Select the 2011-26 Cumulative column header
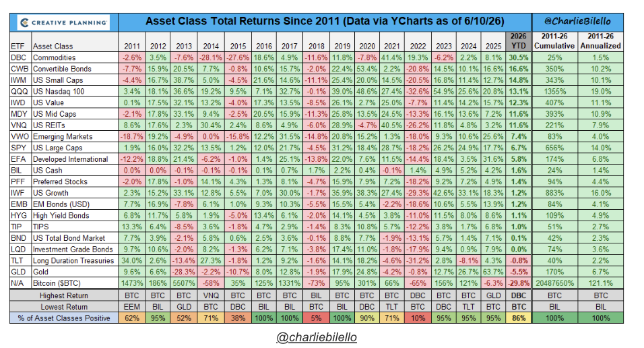The image size is (644, 348). point(554,41)
